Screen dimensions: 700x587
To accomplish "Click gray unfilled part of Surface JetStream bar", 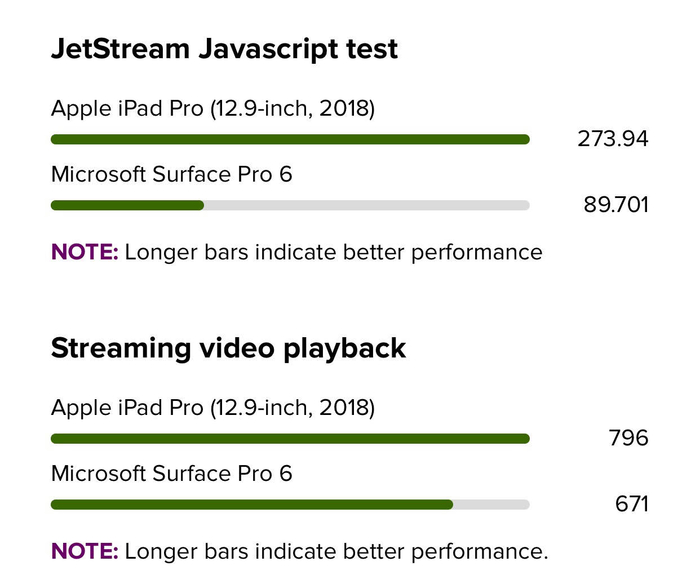I will 366,205.
